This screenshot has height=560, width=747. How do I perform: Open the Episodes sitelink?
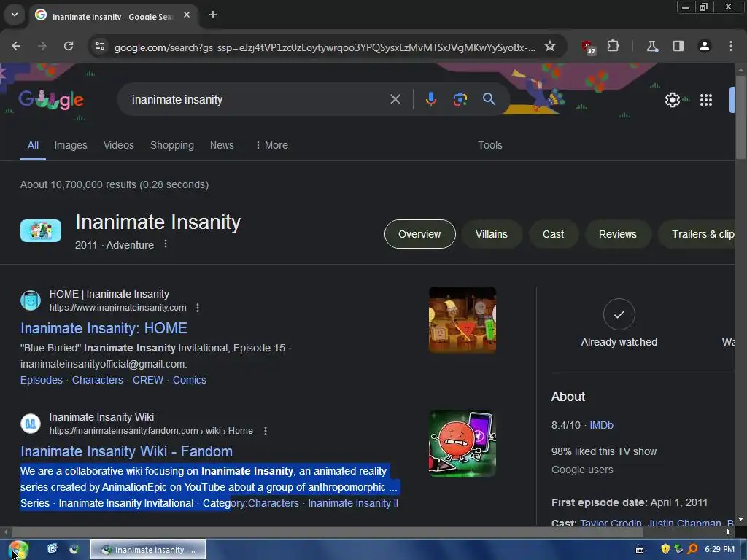42,380
